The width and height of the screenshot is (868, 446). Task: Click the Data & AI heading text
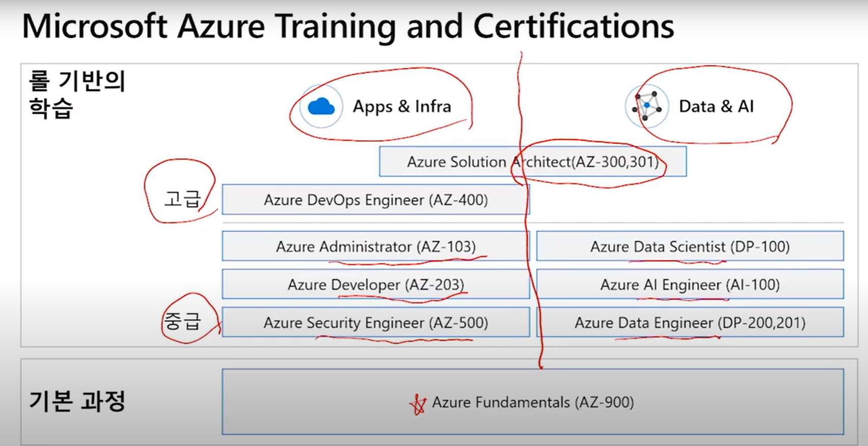tap(716, 106)
